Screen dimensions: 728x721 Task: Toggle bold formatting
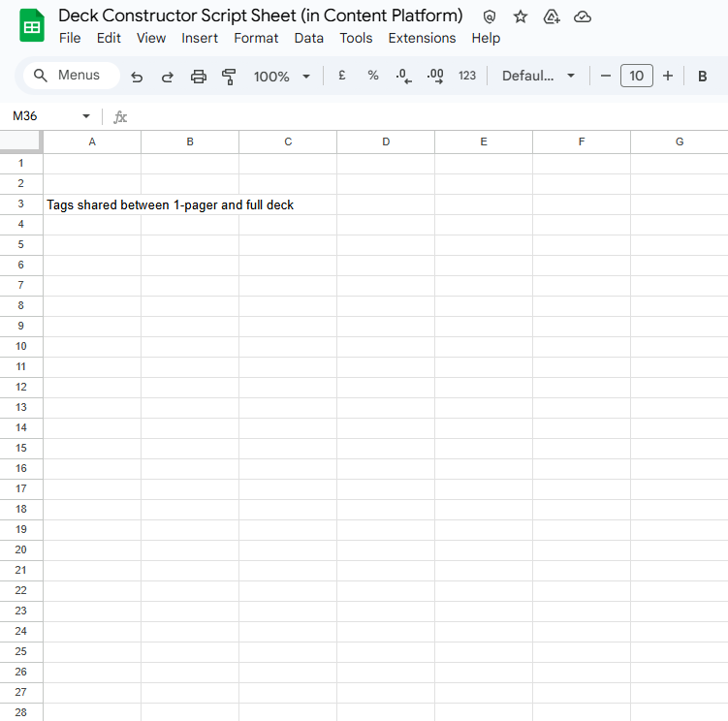(702, 76)
